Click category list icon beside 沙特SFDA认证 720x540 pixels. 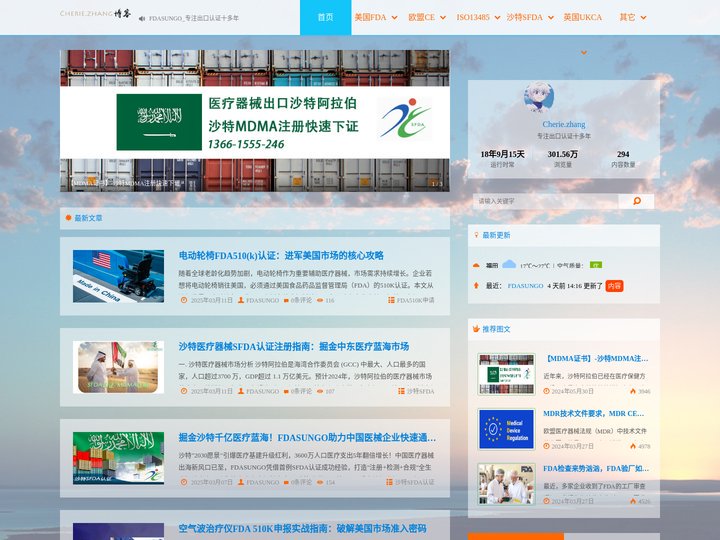389,482
